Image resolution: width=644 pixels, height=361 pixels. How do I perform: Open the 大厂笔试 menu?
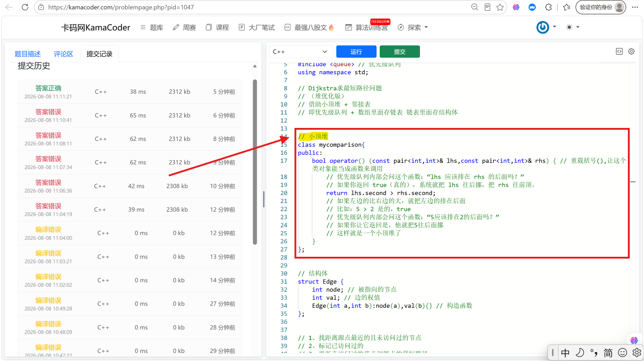tap(257, 27)
